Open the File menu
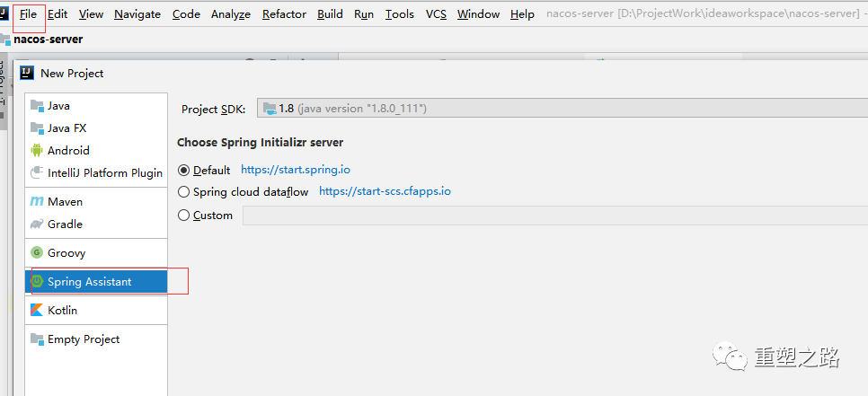The width and height of the screenshot is (868, 396). (x=28, y=14)
